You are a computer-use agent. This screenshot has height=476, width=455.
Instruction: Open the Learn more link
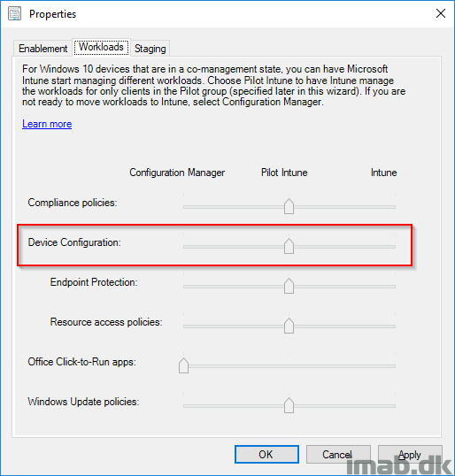pyautogui.click(x=47, y=124)
